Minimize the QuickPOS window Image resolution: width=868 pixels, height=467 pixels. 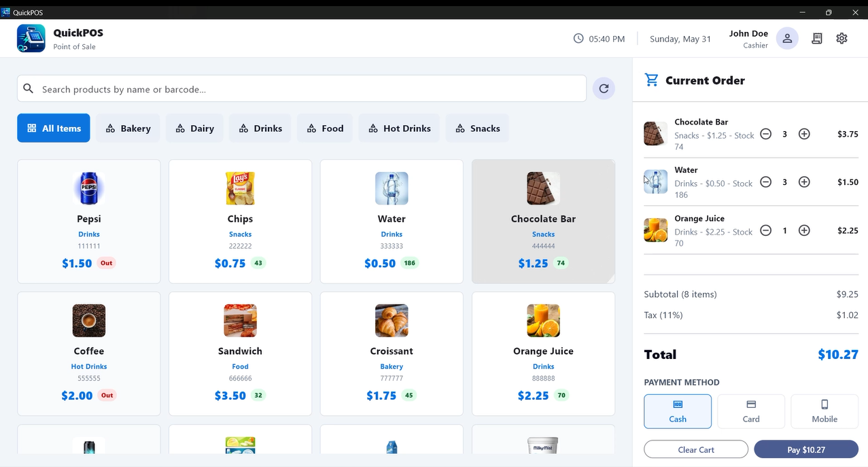point(803,12)
